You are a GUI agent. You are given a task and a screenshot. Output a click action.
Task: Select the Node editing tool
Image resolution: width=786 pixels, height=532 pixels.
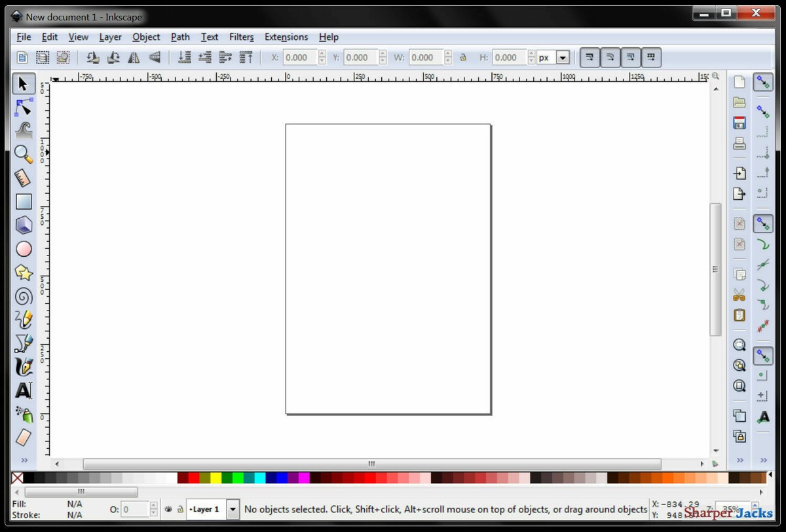coord(24,107)
